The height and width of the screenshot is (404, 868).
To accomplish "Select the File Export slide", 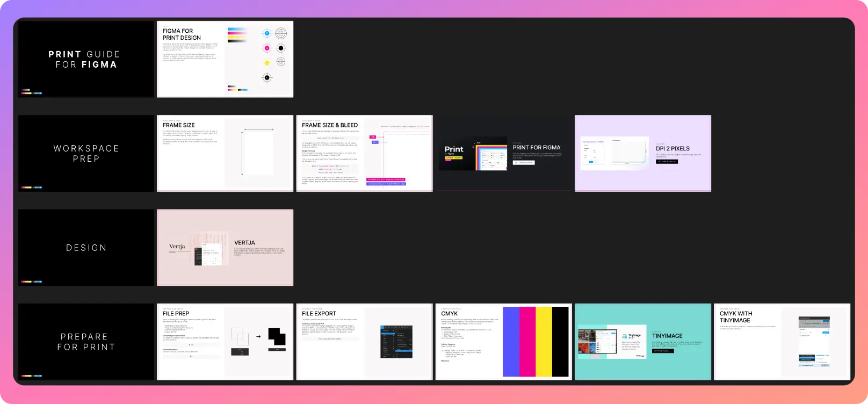I will pos(364,342).
